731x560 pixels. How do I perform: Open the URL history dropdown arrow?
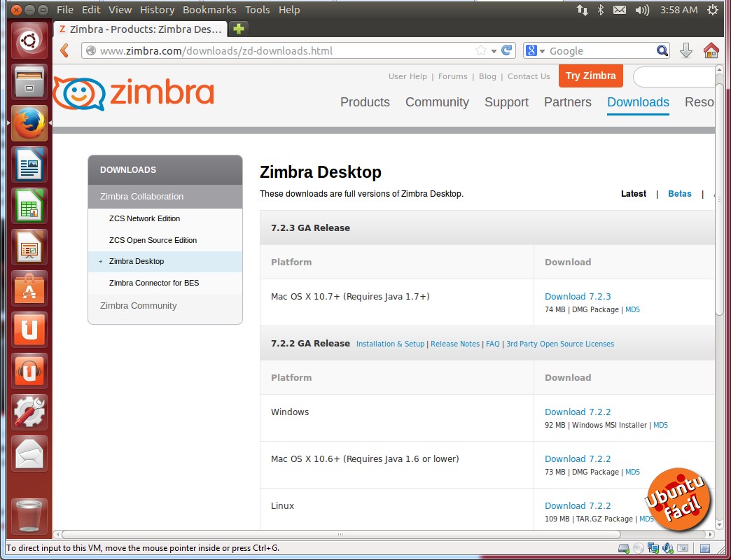[x=494, y=51]
